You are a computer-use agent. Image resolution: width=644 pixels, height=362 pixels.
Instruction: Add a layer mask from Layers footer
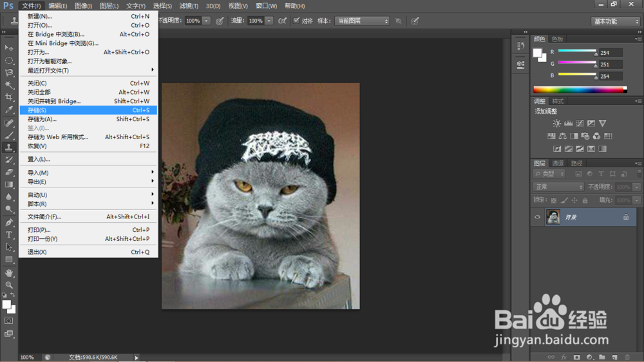coord(576,357)
